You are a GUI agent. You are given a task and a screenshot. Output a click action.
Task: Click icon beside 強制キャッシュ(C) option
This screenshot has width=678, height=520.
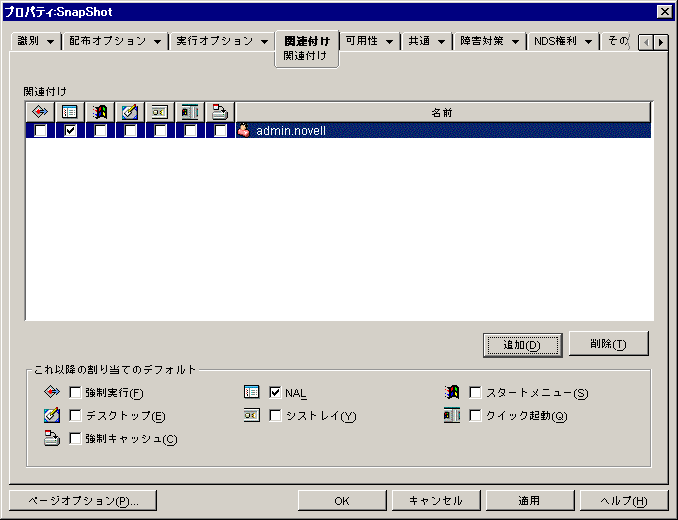[52, 438]
